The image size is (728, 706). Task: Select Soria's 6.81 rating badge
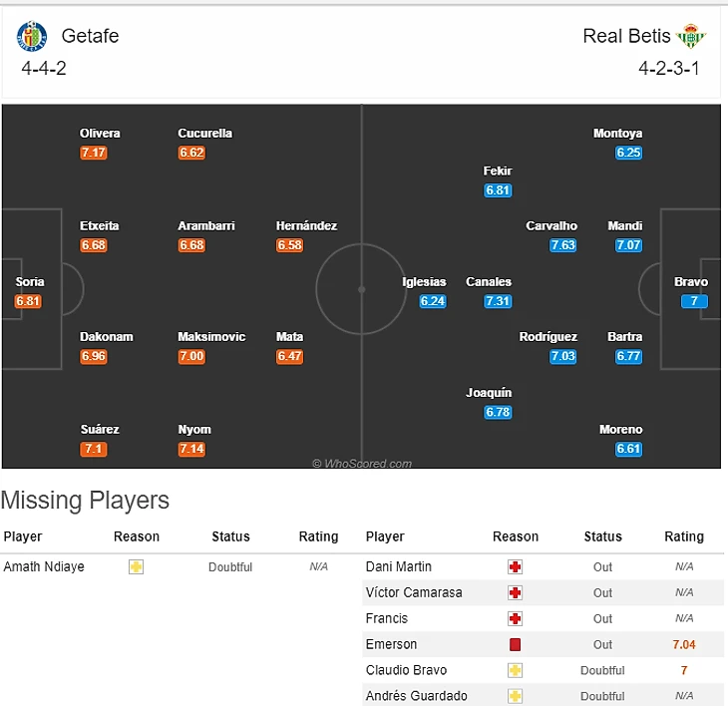pyautogui.click(x=29, y=301)
